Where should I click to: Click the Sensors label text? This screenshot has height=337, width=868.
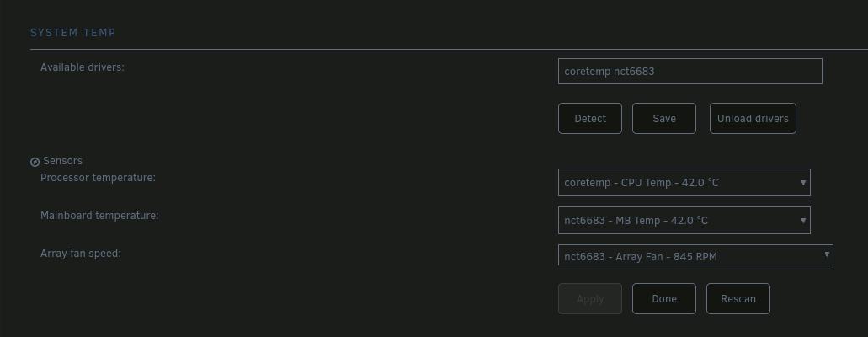click(62, 161)
